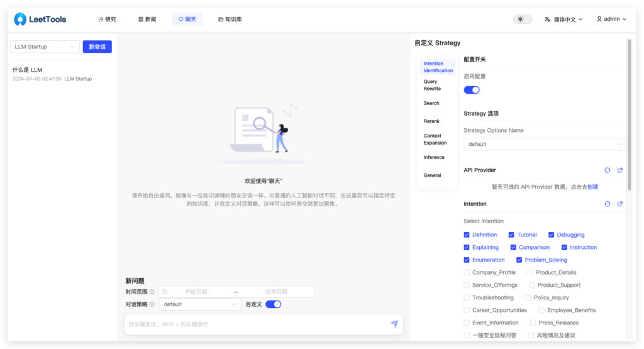Refresh the Intention list
The image size is (644, 349).
607,204
